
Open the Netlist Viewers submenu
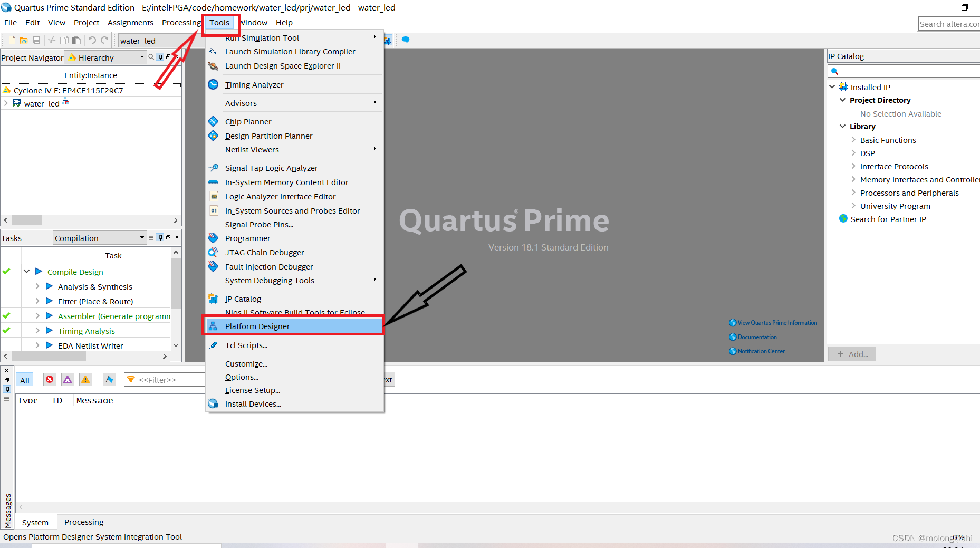point(294,150)
